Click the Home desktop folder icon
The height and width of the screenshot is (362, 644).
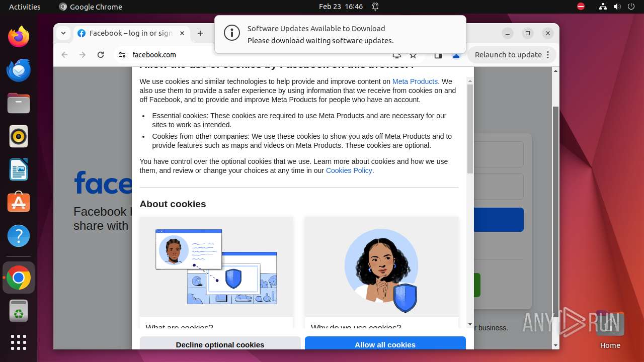[x=610, y=330]
